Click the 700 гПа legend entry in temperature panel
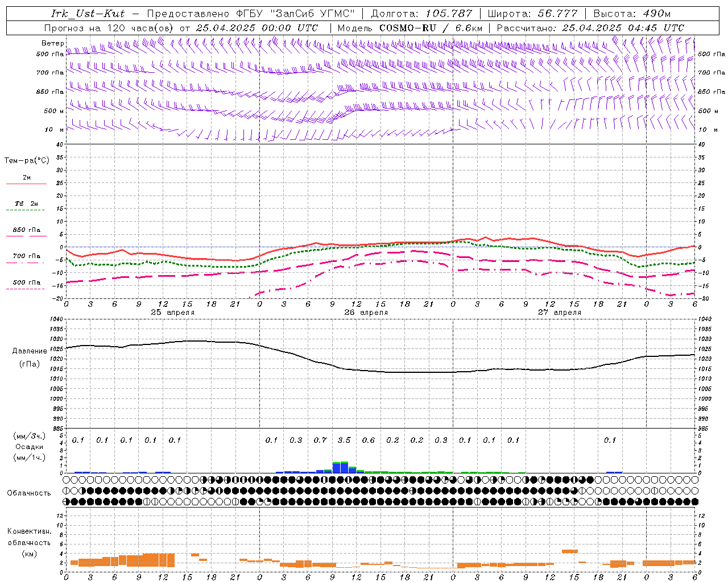 pyautogui.click(x=27, y=256)
